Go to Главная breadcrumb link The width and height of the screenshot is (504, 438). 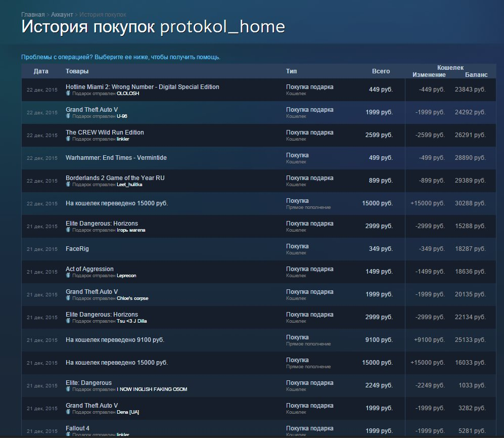pyautogui.click(x=33, y=15)
